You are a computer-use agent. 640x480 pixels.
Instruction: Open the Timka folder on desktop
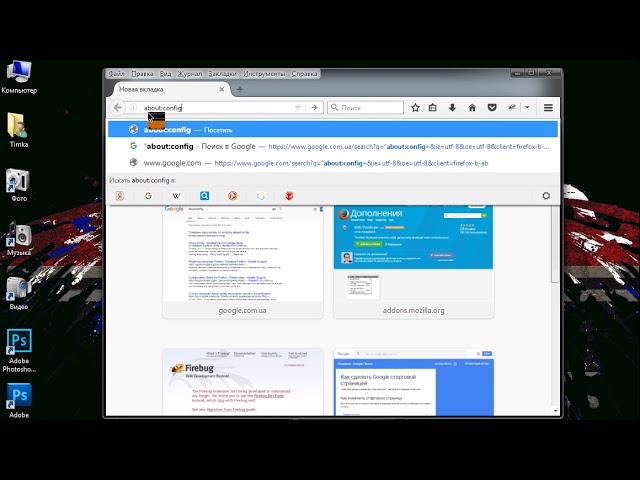[19, 131]
